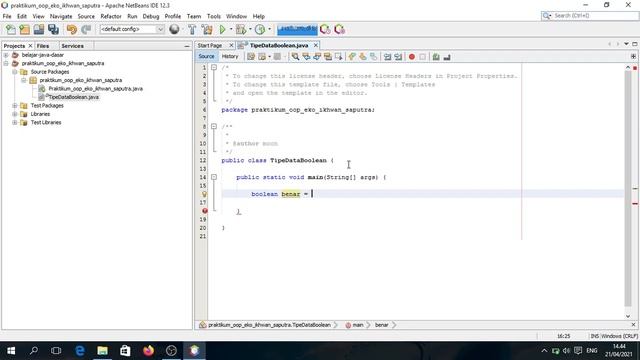
Task: Open the Tools menu
Action: [213, 16]
